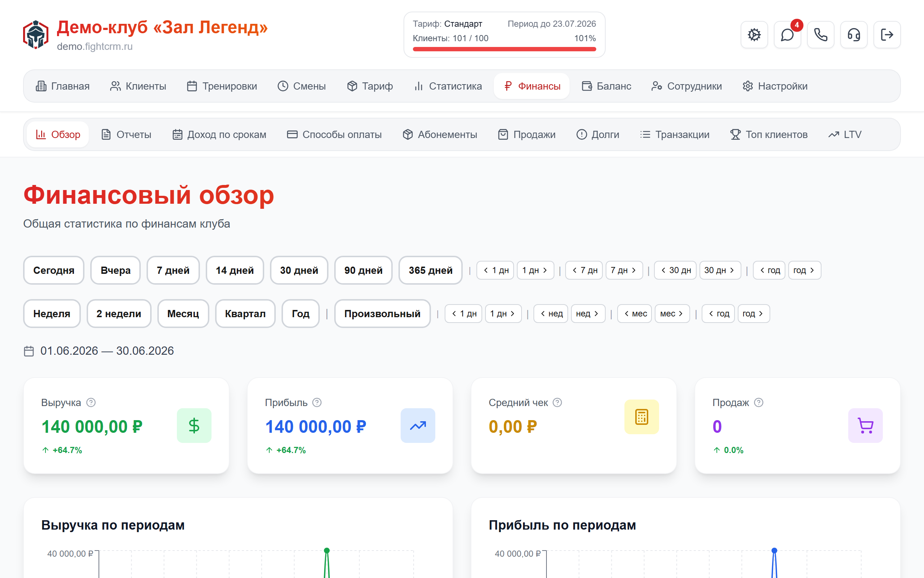Viewport: 924px width, 578px height.
Task: Switch to Абонементы subtab
Action: [x=440, y=134]
